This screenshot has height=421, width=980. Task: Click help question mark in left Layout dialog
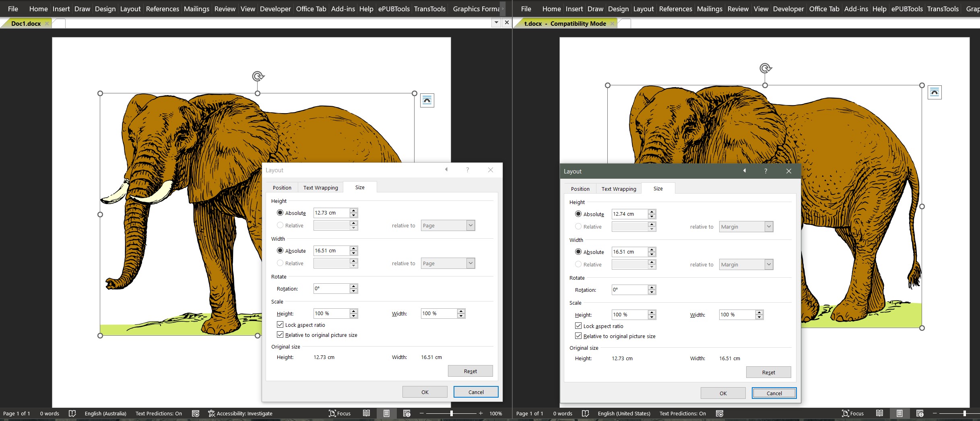[x=467, y=170]
